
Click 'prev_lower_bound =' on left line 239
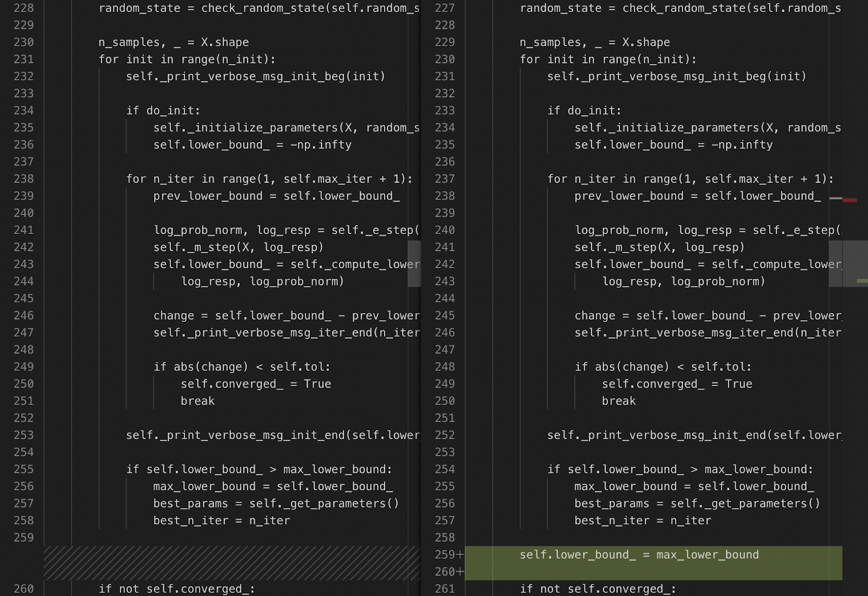215,196
